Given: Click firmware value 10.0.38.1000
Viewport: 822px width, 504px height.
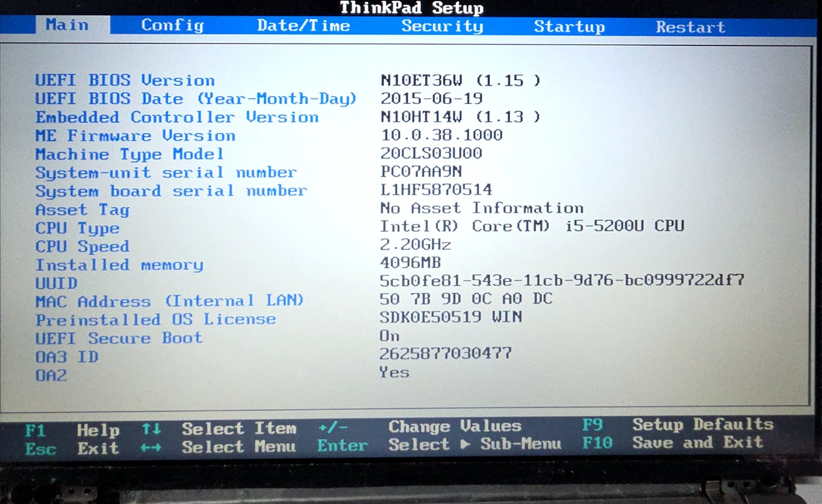Looking at the screenshot, I should [x=442, y=135].
